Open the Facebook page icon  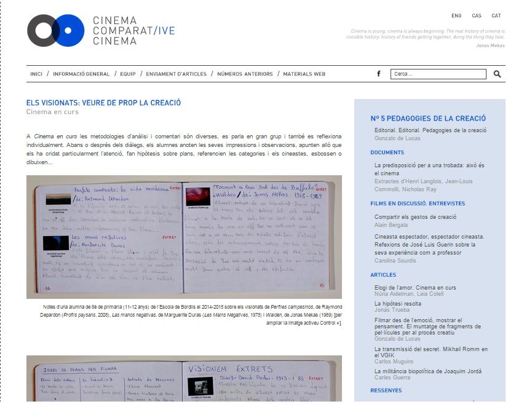click(378, 74)
